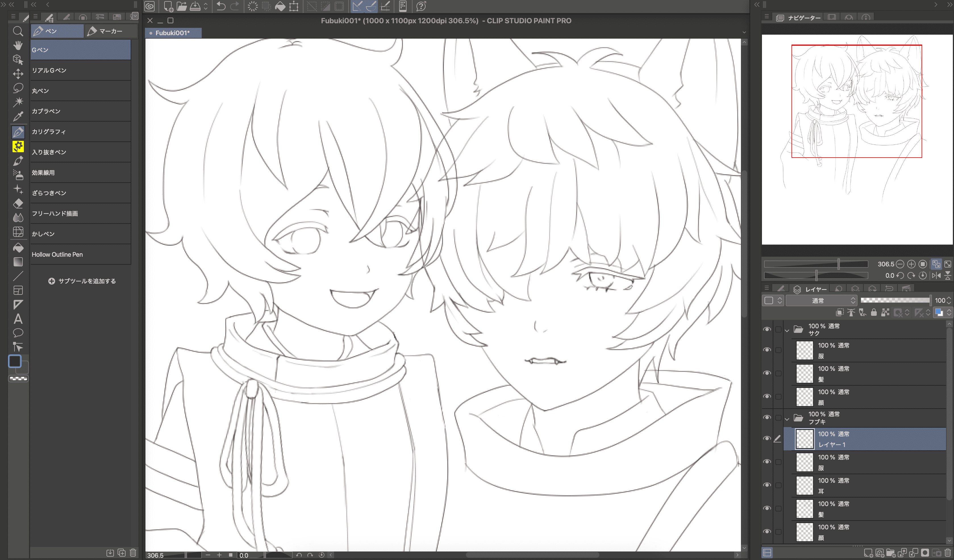
Task: Adjust the layer opacity slider
Action: tap(895, 300)
